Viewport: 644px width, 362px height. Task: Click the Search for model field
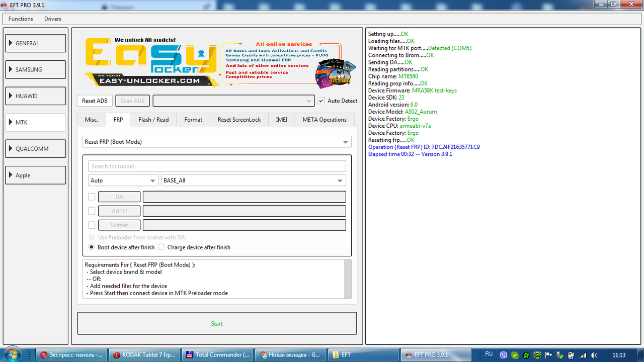pos(217,166)
